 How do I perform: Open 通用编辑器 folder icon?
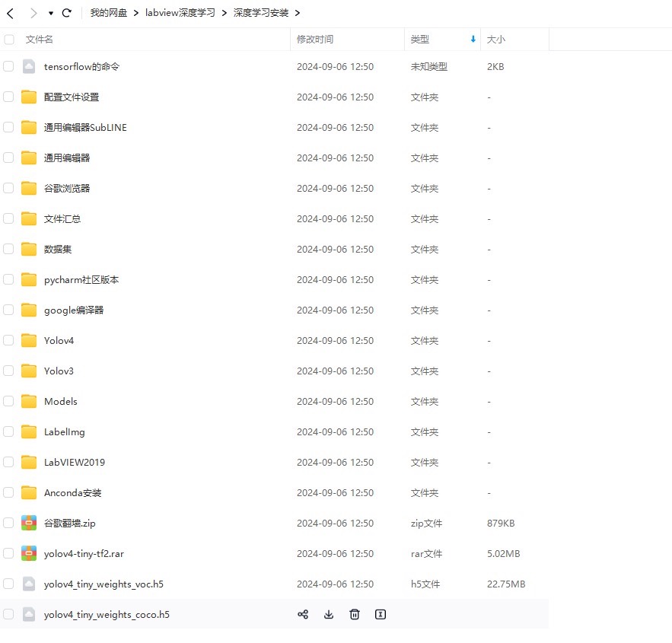tap(29, 158)
